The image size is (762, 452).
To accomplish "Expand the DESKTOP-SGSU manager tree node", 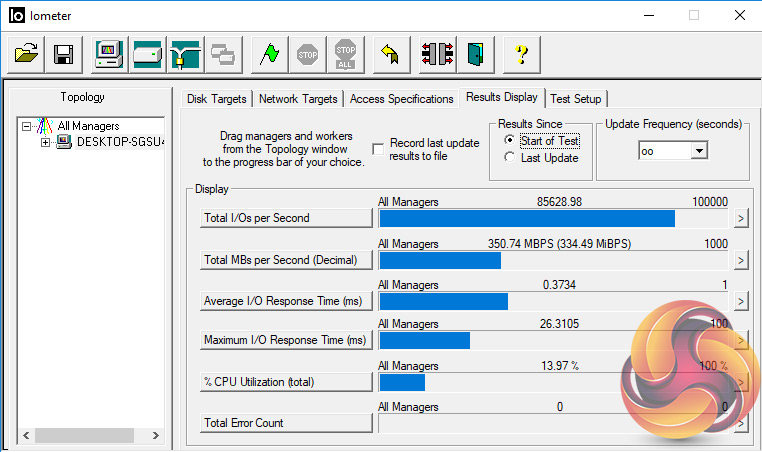I will pyautogui.click(x=45, y=142).
